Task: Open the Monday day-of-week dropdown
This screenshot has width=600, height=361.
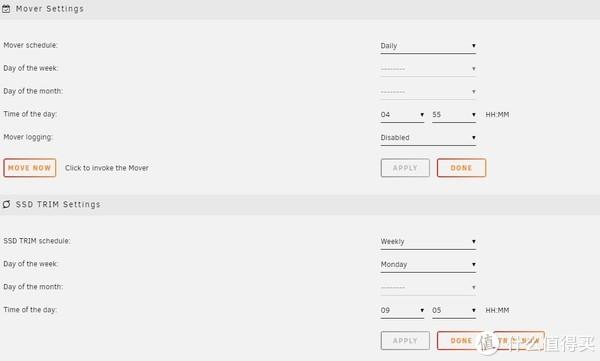Action: pos(428,265)
